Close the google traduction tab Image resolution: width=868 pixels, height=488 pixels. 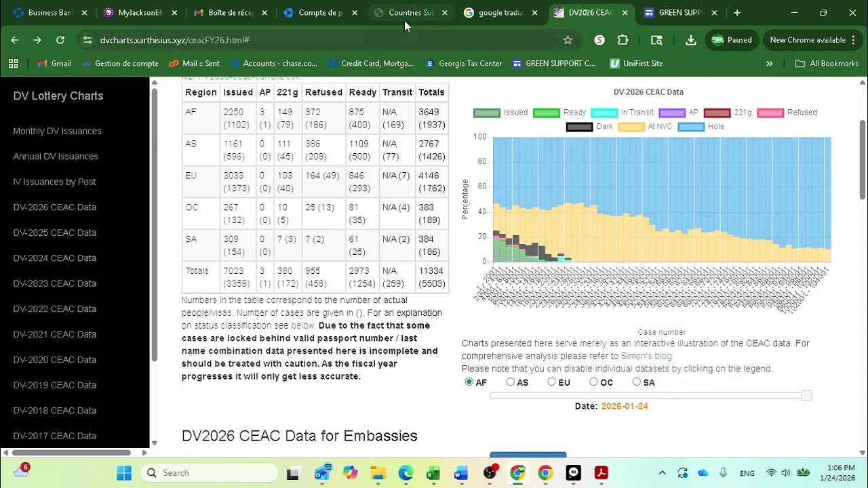click(x=534, y=13)
